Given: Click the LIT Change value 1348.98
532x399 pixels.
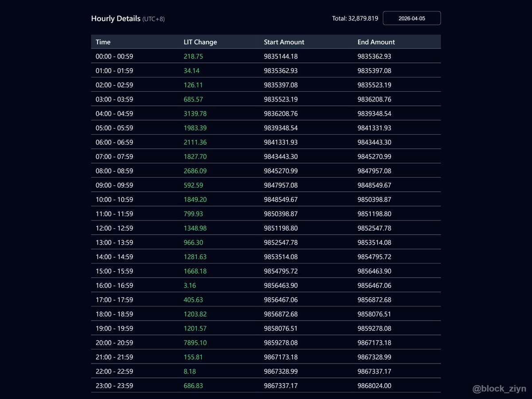Looking at the screenshot, I should point(195,228).
